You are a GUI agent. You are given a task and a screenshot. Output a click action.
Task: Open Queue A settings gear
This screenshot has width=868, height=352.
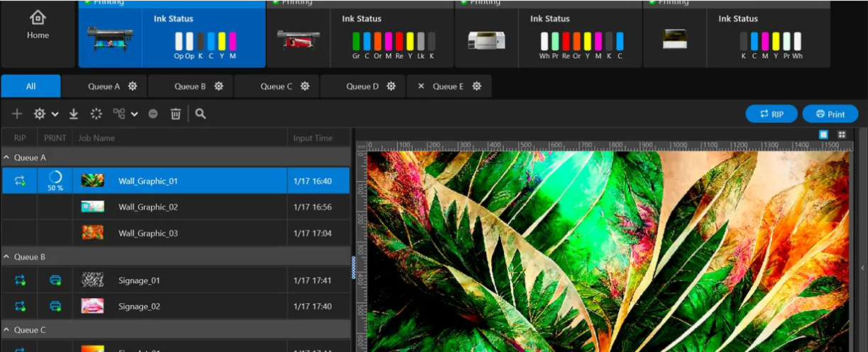click(133, 87)
